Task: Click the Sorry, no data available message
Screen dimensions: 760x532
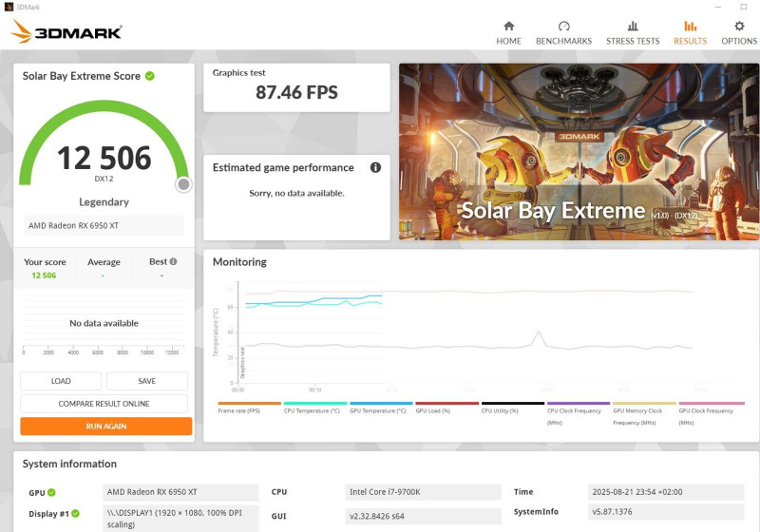Action: point(296,193)
